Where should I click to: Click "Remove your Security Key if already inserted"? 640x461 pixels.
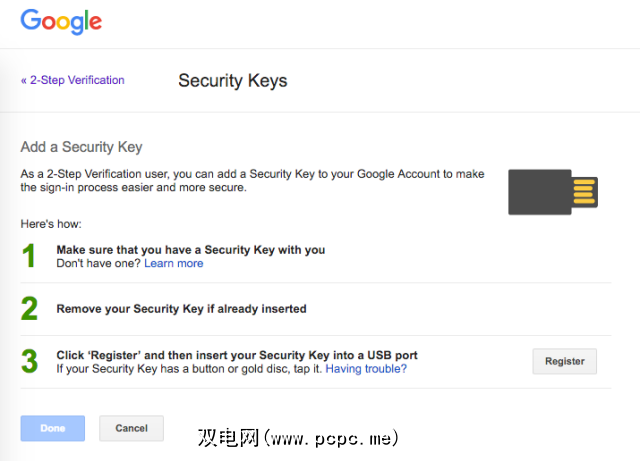pos(181,309)
